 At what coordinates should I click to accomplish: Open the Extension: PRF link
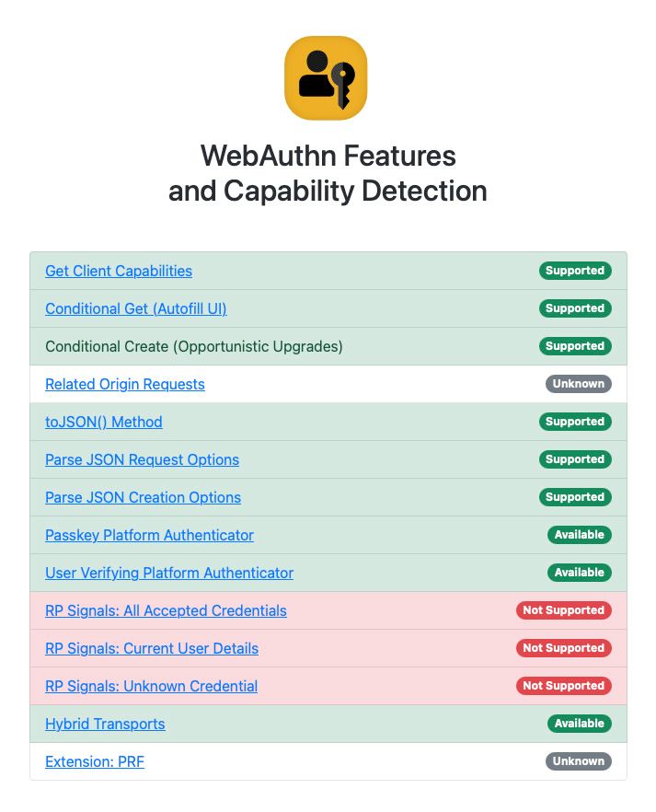[x=95, y=762]
